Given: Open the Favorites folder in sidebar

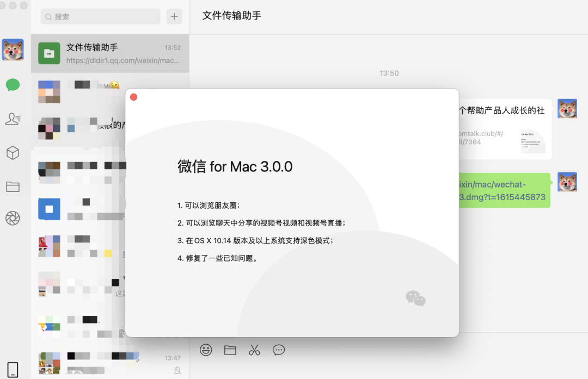Looking at the screenshot, I should (x=12, y=185).
